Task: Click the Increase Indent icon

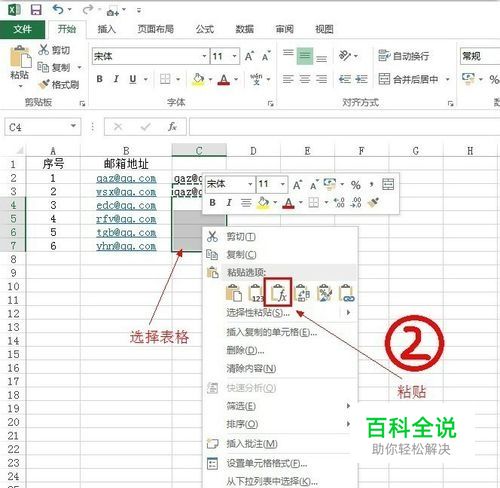Action: coord(361,79)
